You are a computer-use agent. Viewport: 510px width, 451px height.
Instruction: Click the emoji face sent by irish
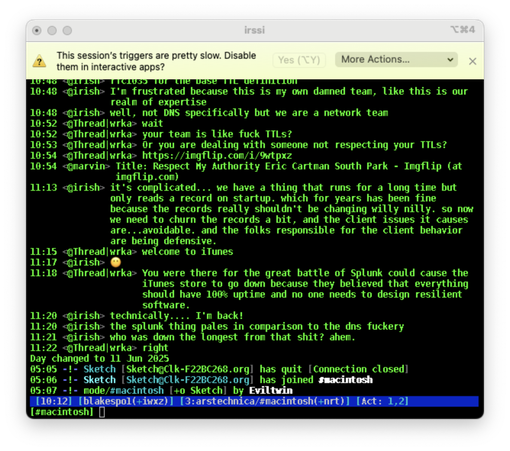pyautogui.click(x=116, y=262)
